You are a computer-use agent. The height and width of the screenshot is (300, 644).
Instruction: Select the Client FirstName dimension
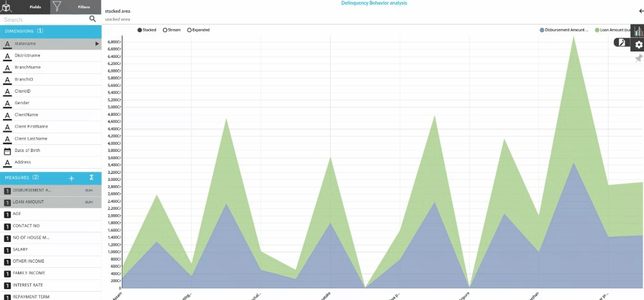[50, 127]
